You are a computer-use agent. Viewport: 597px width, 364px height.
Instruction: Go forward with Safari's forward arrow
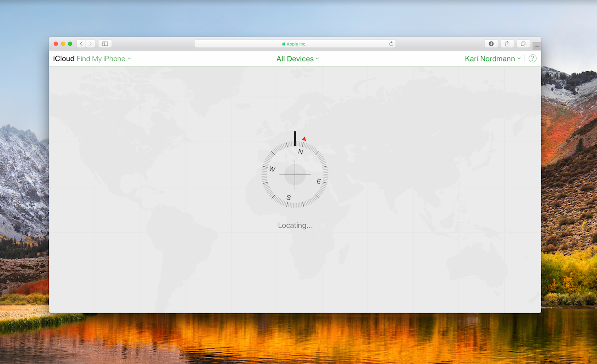pyautogui.click(x=90, y=44)
